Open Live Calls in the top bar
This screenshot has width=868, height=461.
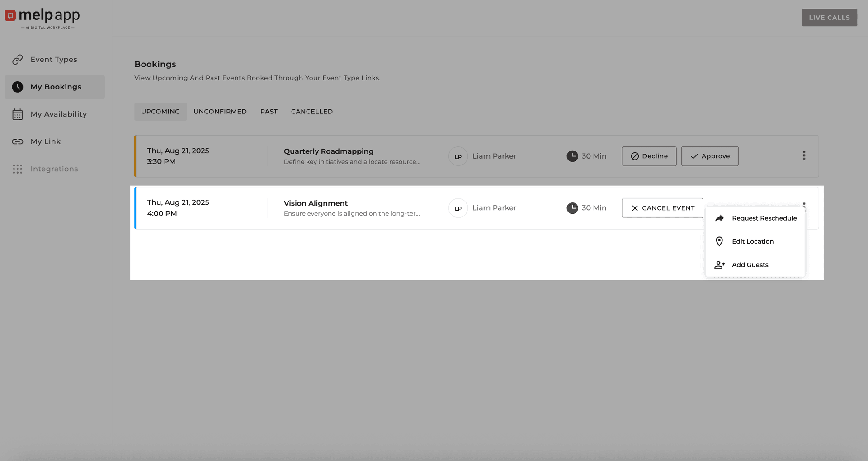(x=829, y=17)
